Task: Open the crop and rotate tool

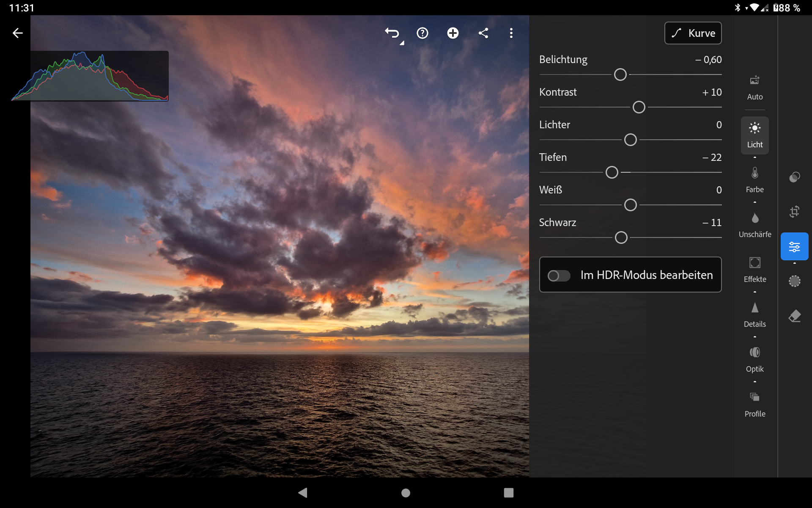Action: pos(794,211)
